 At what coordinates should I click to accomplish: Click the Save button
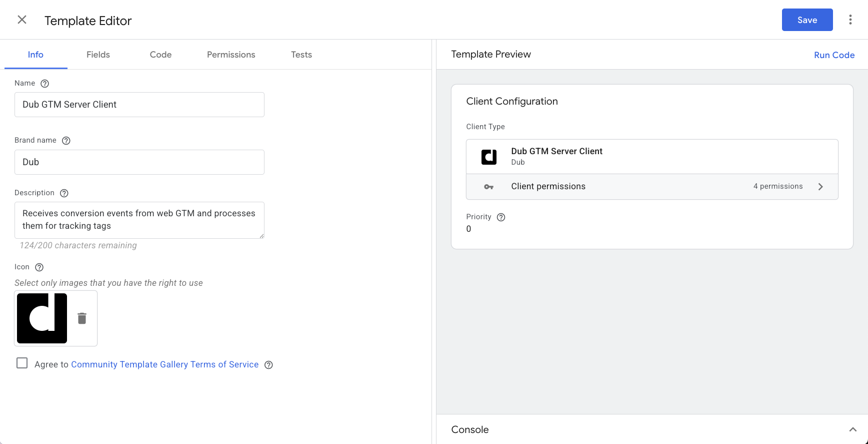(x=807, y=20)
